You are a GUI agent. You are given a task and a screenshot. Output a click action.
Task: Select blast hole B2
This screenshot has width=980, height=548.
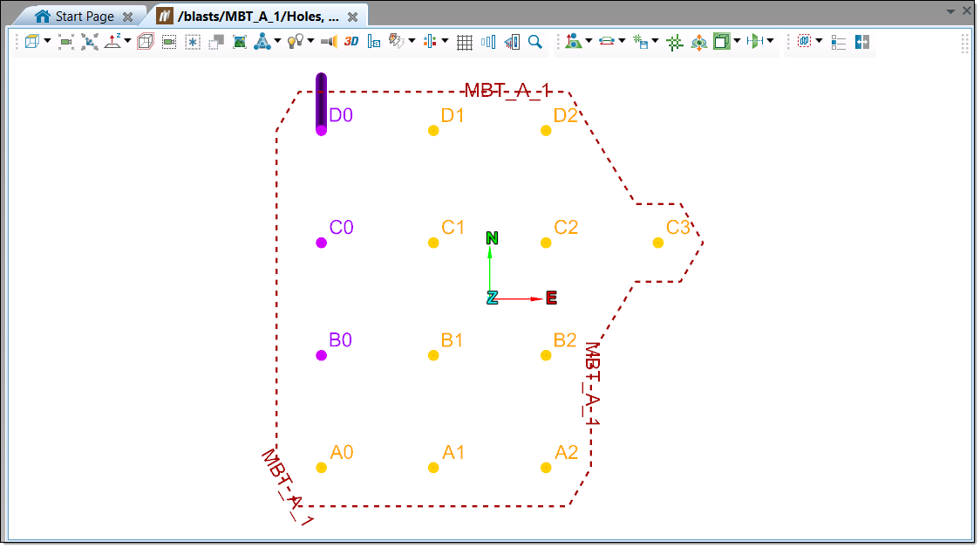[546, 355]
